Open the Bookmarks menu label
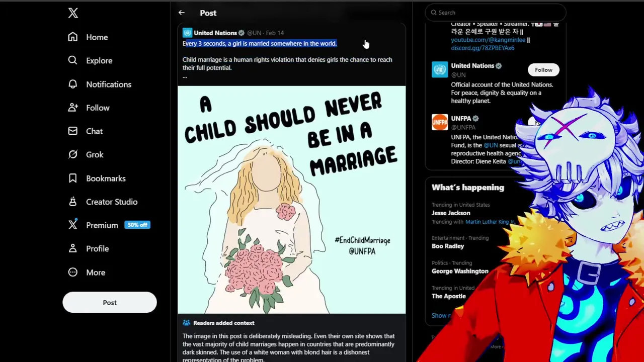Viewport: 644px width, 362px height. pyautogui.click(x=106, y=178)
